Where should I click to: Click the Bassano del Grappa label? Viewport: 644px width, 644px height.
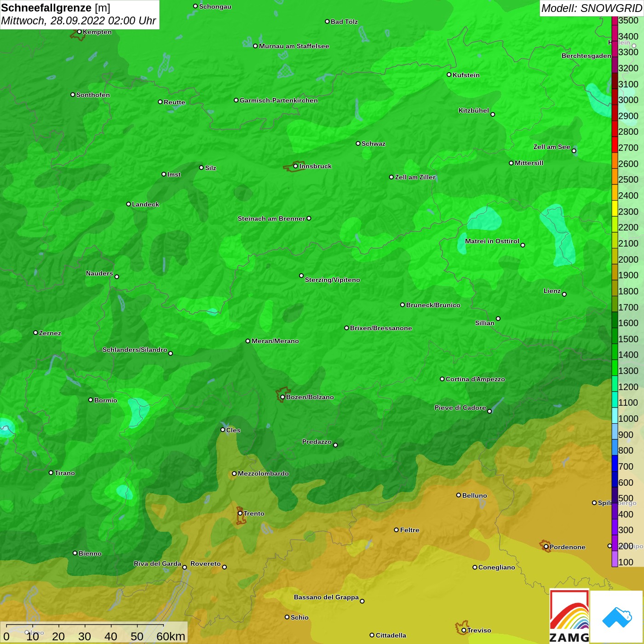[x=327, y=597]
